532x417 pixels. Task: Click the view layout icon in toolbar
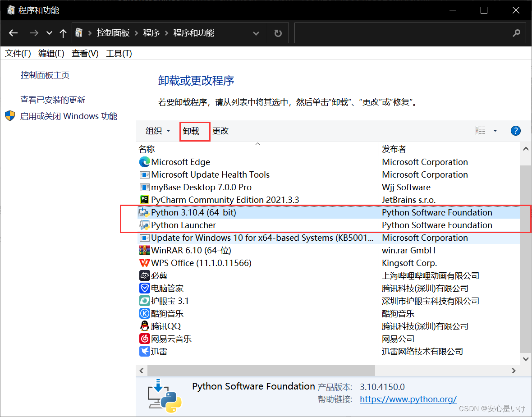tap(480, 131)
